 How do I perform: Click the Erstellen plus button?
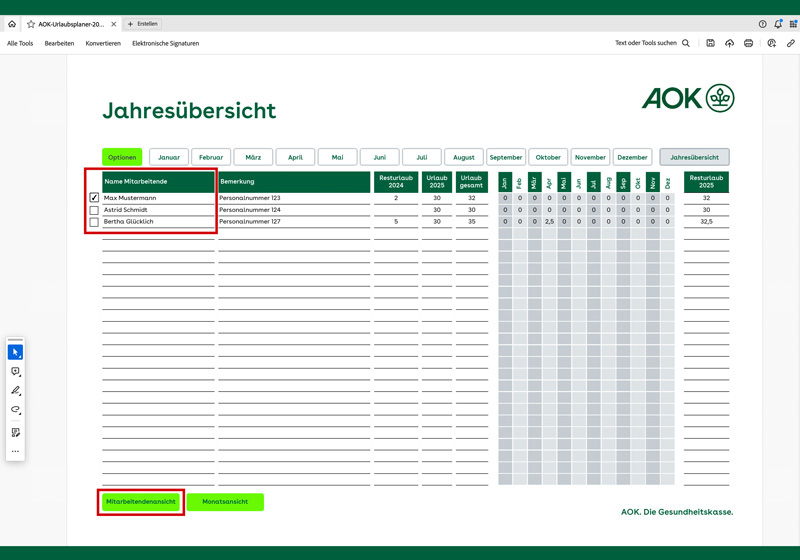142,24
